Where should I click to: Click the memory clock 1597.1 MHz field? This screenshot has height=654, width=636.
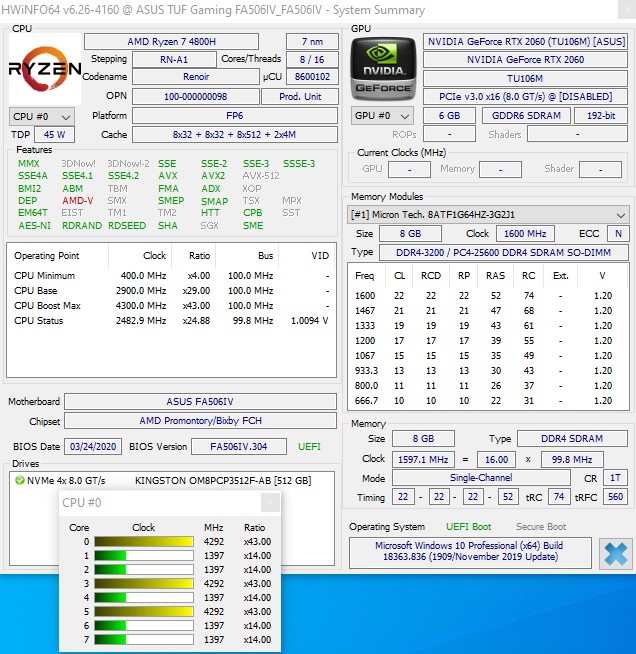pos(423,460)
